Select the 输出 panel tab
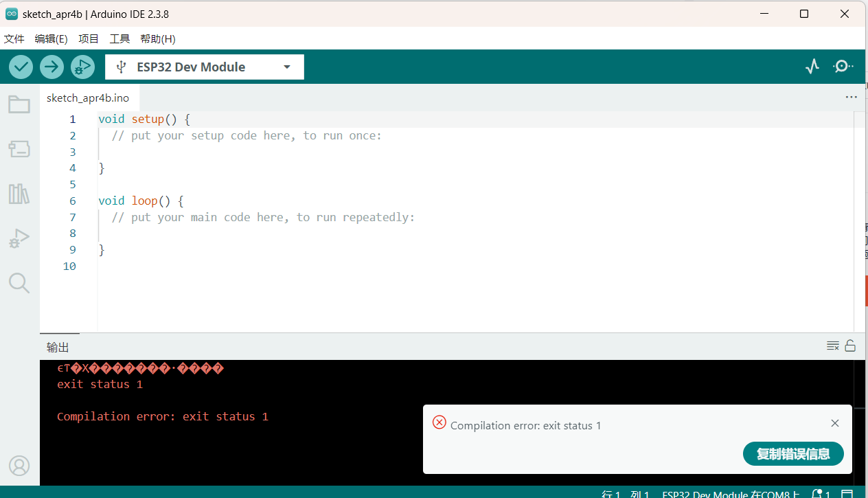The image size is (868, 498). [x=58, y=348]
